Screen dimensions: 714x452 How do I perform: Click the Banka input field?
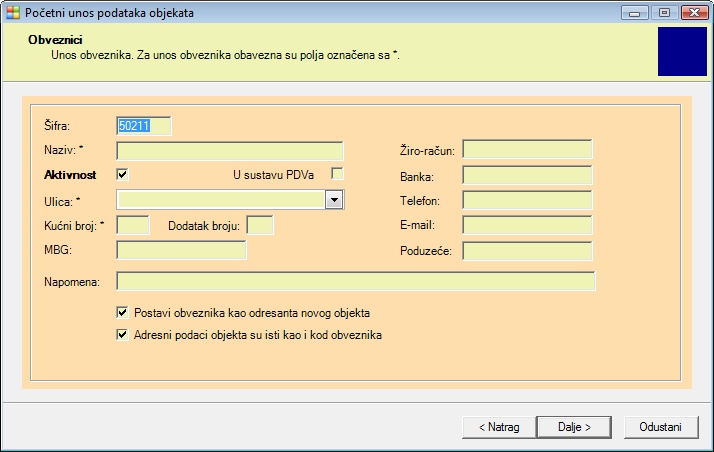click(x=527, y=175)
